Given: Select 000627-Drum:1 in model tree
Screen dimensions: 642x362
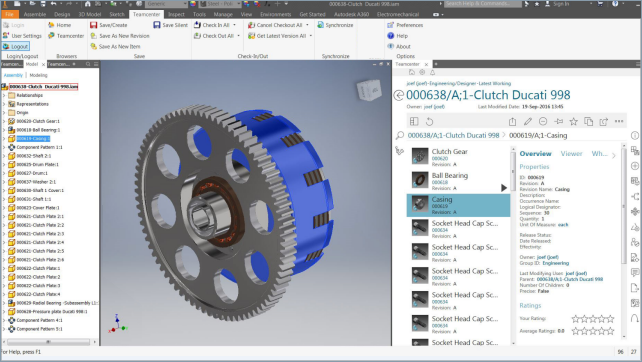Looking at the screenshot, I should coord(32,173).
